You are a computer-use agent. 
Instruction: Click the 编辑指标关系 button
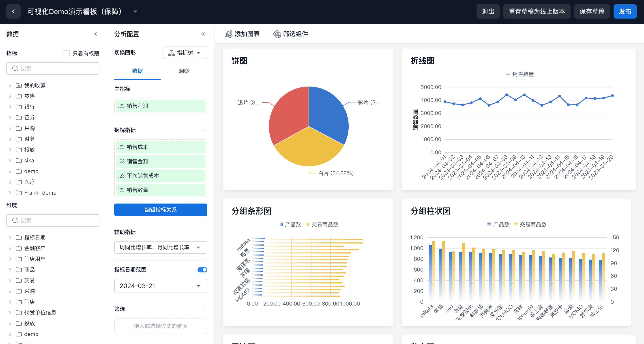pos(161,210)
